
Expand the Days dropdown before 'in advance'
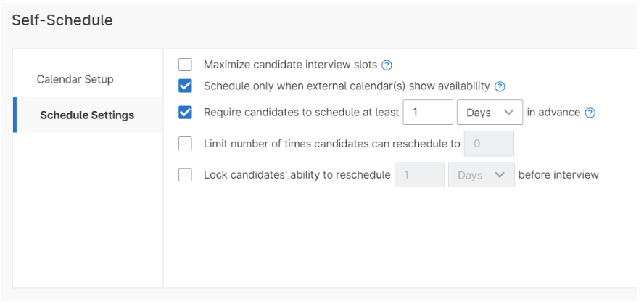coord(490,113)
